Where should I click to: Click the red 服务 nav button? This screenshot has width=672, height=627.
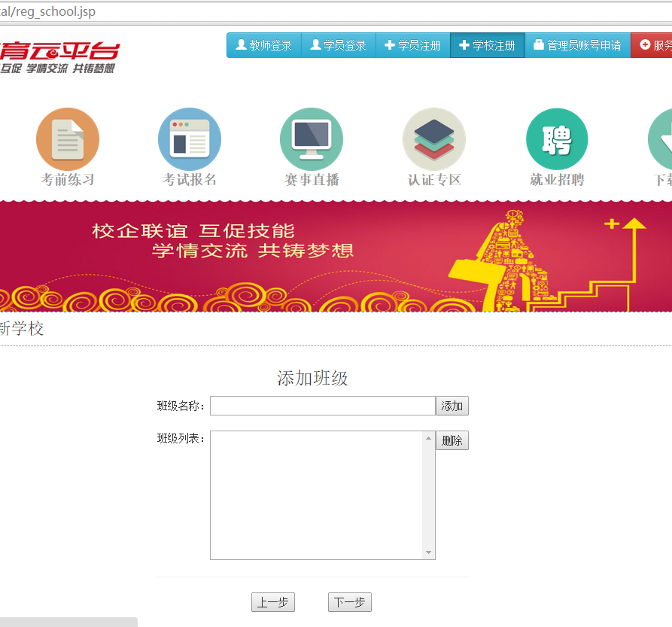click(x=653, y=45)
